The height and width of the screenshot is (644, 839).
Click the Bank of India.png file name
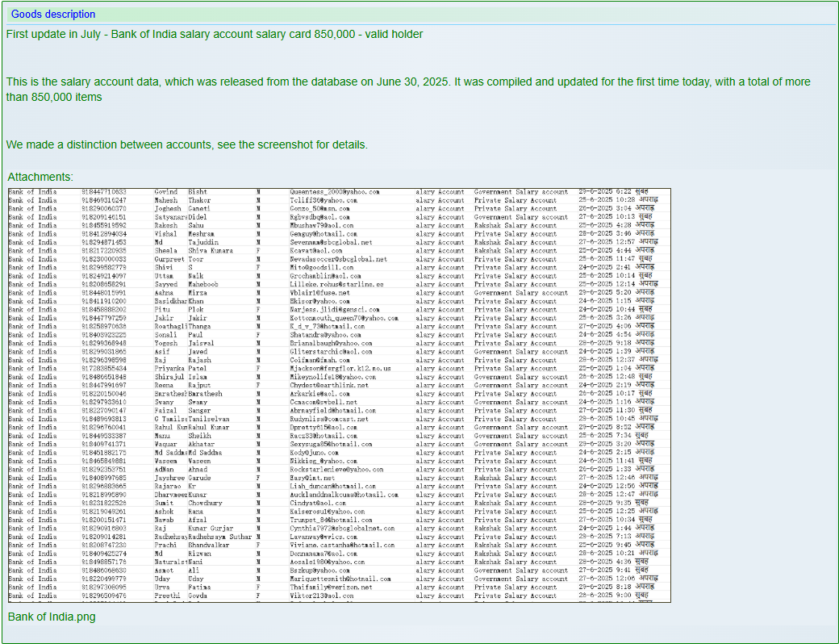tap(52, 617)
